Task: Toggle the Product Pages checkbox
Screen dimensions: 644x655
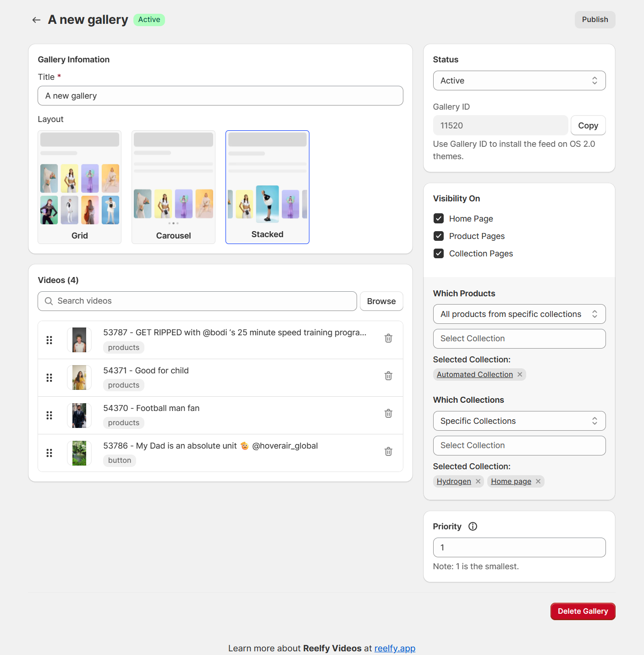Action: pyautogui.click(x=439, y=236)
